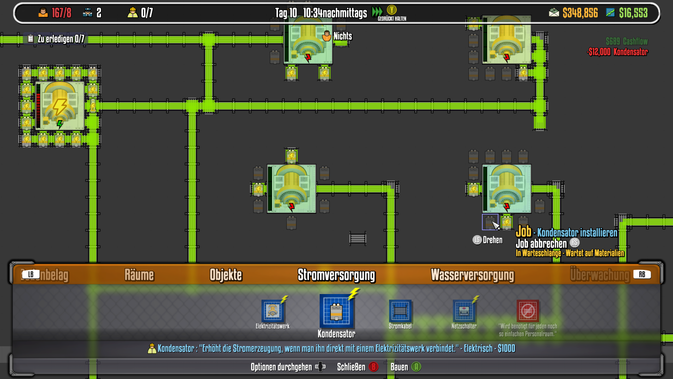This screenshot has height=379, width=673.
Task: Open the Objekte tab
Action: (x=226, y=275)
